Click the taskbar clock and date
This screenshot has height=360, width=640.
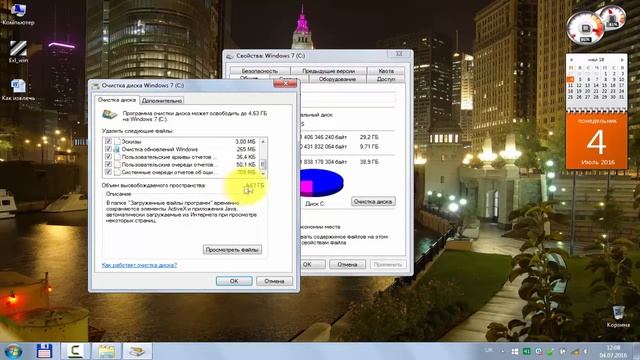(613, 351)
